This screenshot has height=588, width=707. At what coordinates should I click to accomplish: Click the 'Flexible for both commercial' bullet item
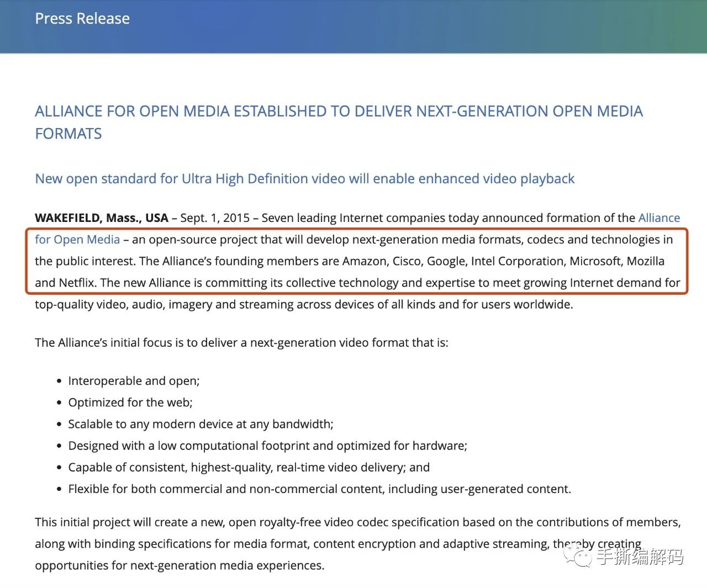point(319,489)
